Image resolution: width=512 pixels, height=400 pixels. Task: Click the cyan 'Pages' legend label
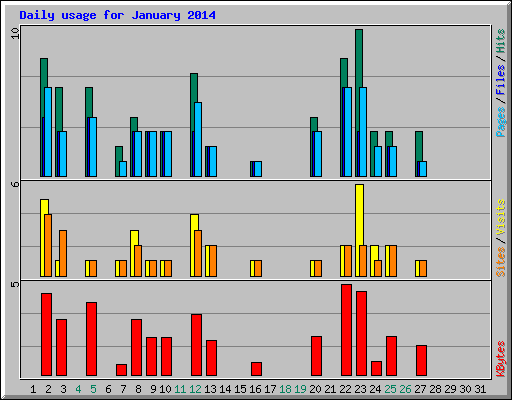click(500, 122)
